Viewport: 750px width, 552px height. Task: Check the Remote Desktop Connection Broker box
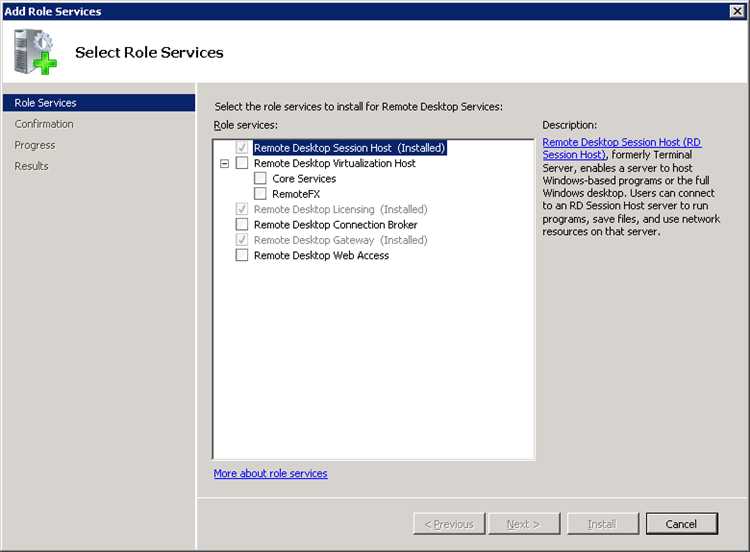(242, 224)
